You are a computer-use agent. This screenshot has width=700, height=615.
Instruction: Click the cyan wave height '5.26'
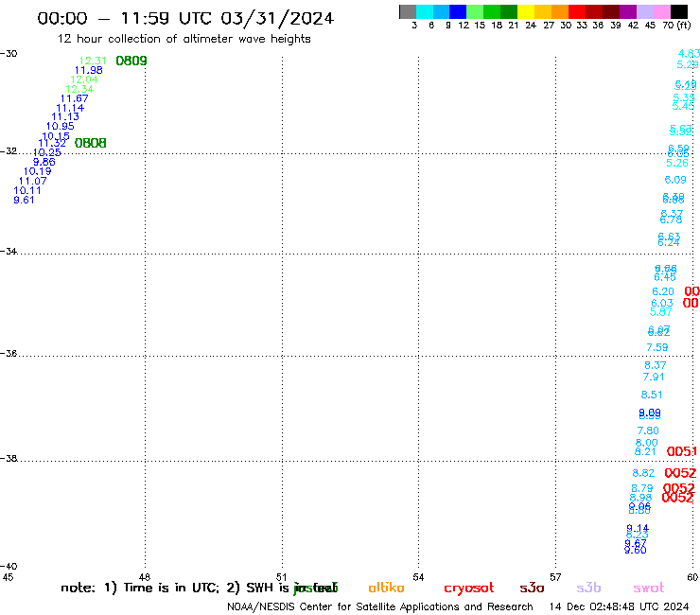(677, 163)
